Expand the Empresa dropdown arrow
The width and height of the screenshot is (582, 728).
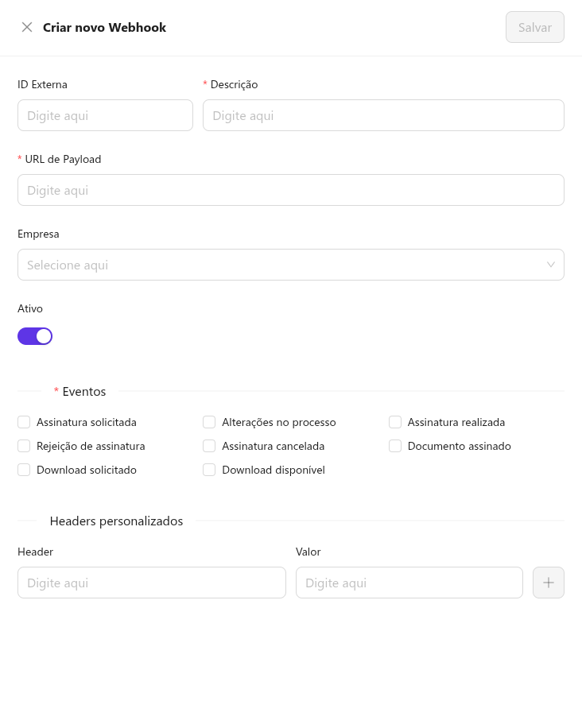click(550, 265)
